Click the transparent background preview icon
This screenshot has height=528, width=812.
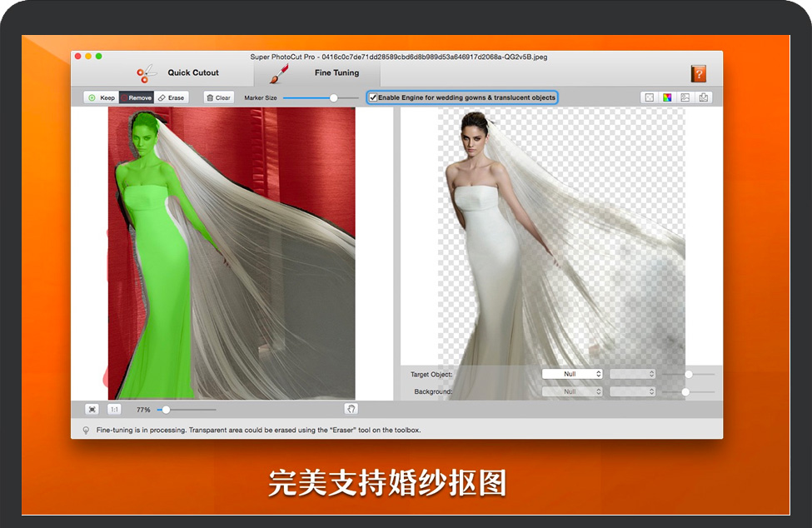click(648, 97)
